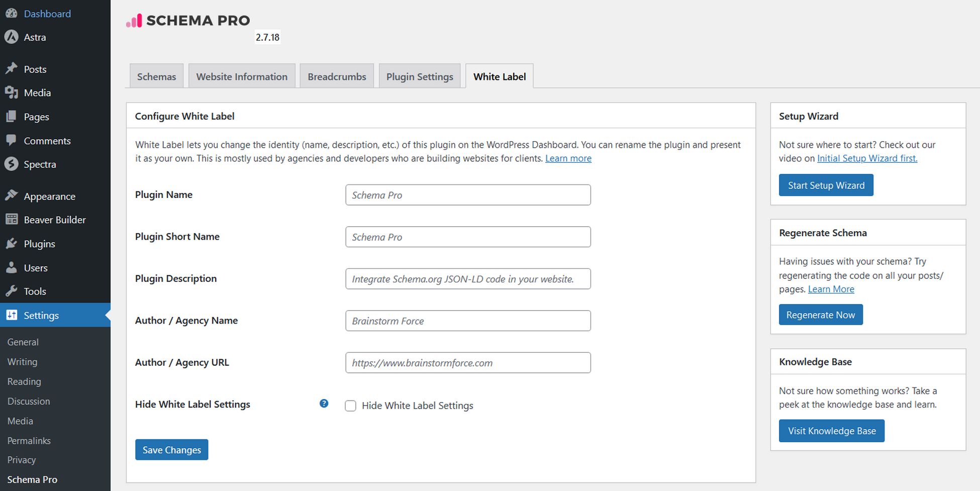Click the Regenerate Schema panel heading

pos(823,233)
